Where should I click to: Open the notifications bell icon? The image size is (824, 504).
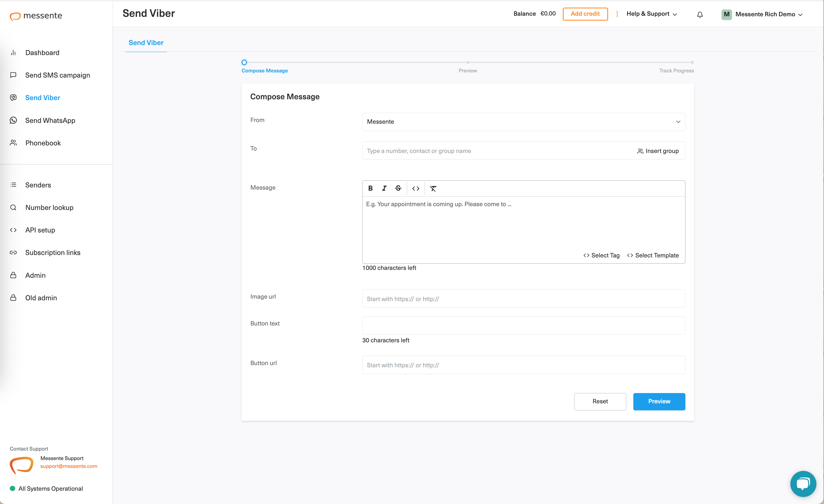coord(700,14)
